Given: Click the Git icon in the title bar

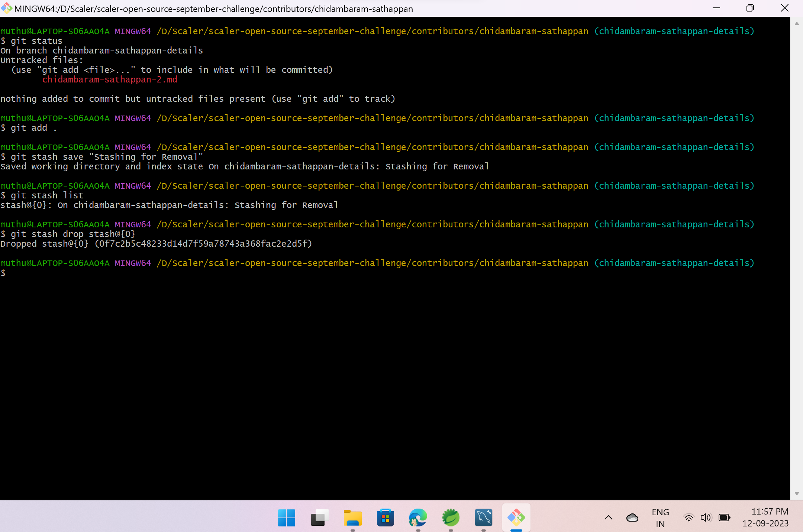Looking at the screenshot, I should 6,8.
